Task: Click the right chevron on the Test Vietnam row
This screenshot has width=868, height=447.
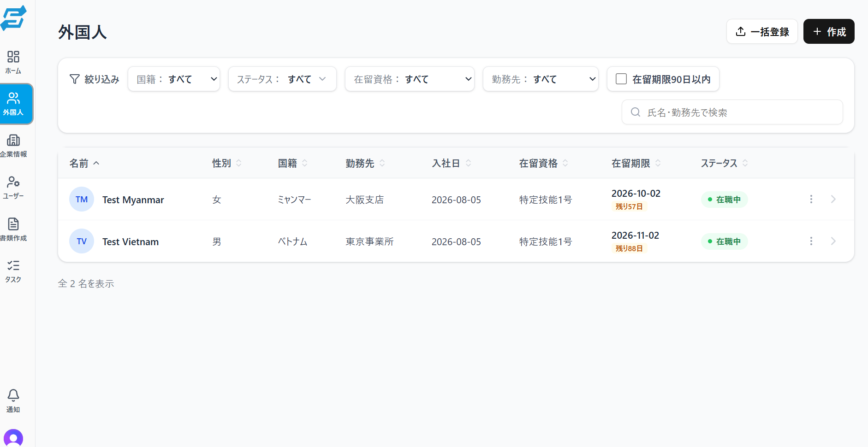Action: 833,241
